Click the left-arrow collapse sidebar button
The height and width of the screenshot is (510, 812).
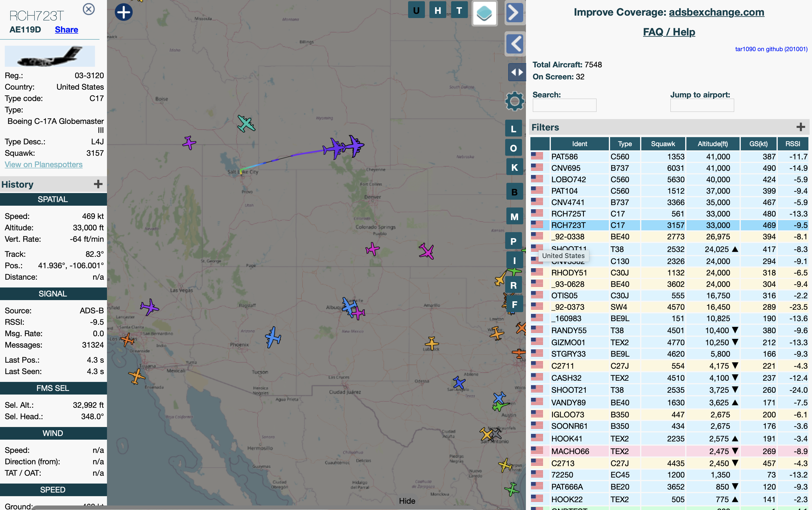click(x=515, y=44)
